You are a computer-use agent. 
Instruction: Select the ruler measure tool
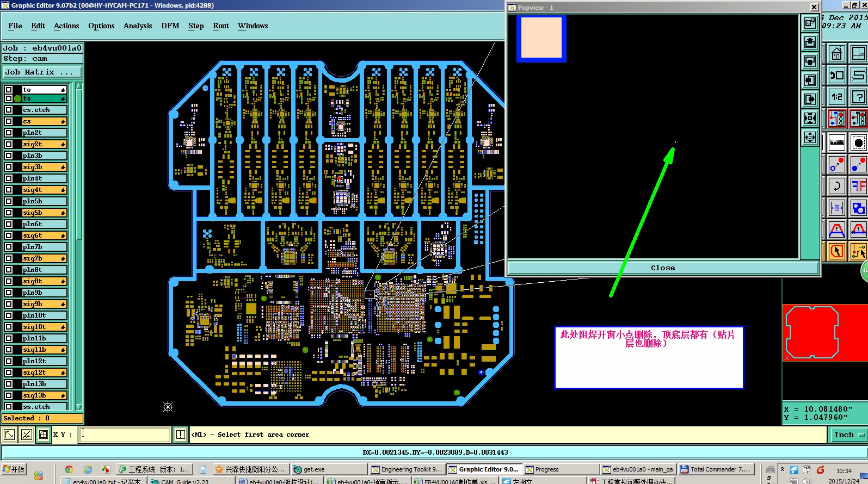click(x=836, y=143)
